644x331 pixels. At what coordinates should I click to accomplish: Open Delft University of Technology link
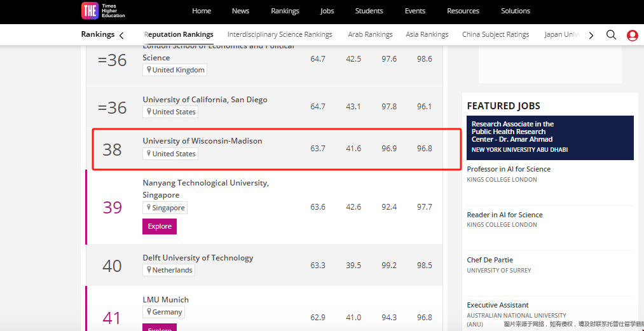[x=198, y=258]
